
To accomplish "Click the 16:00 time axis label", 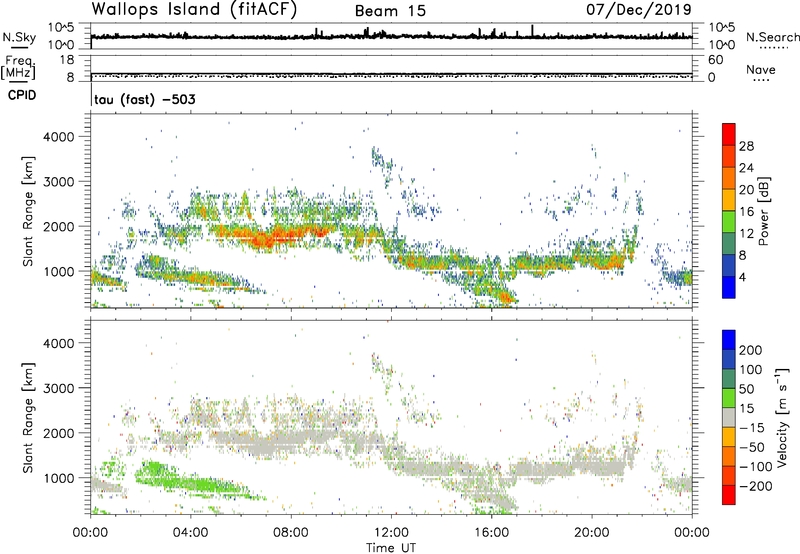I will click(491, 533).
